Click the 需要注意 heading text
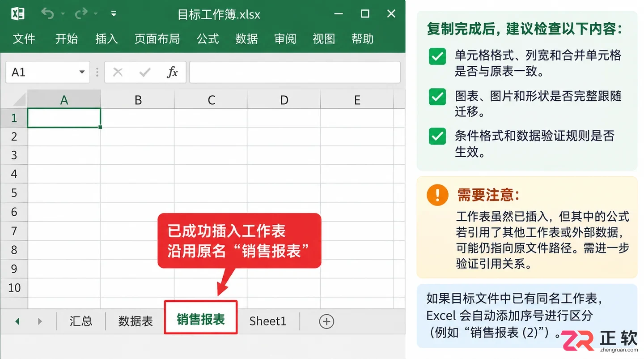 pos(489,195)
